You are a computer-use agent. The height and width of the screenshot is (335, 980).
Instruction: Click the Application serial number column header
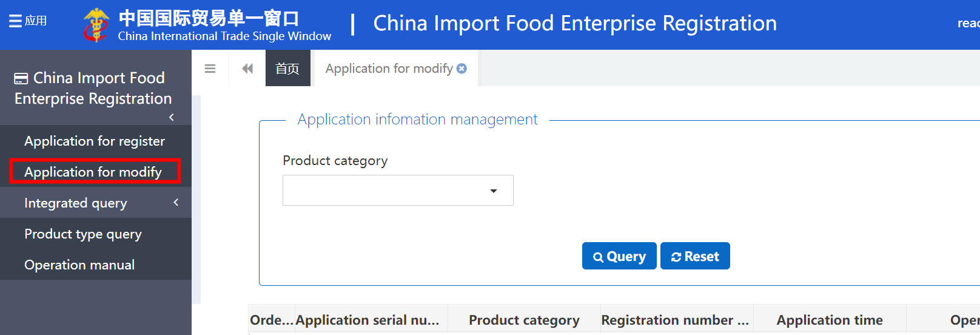pos(367,320)
